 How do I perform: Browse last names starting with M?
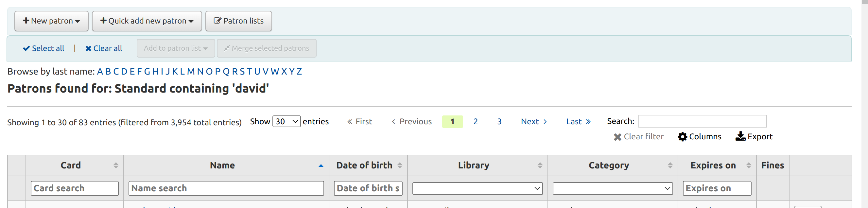tap(191, 72)
